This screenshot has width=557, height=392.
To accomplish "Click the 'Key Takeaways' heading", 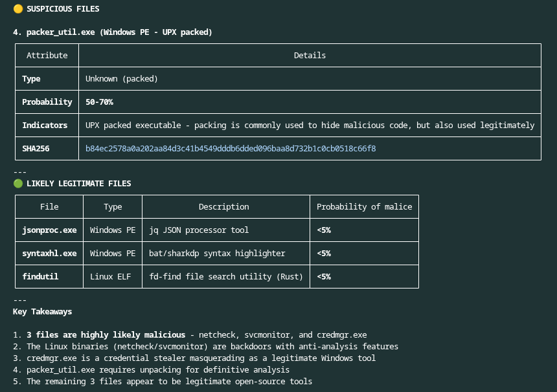I will click(42, 312).
